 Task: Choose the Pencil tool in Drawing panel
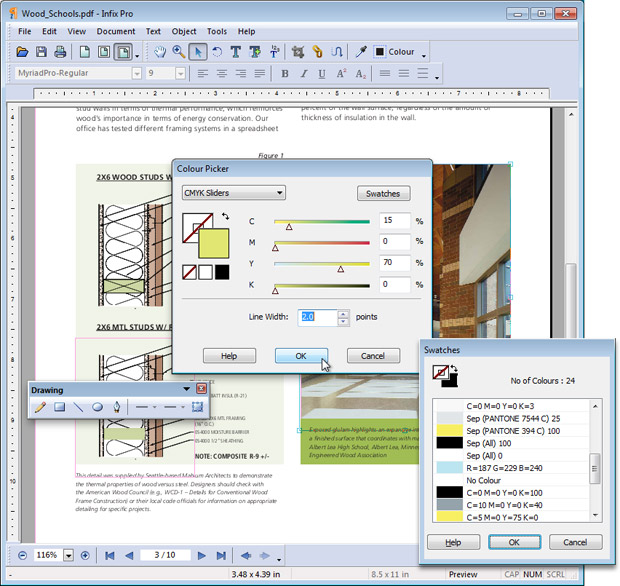click(40, 407)
